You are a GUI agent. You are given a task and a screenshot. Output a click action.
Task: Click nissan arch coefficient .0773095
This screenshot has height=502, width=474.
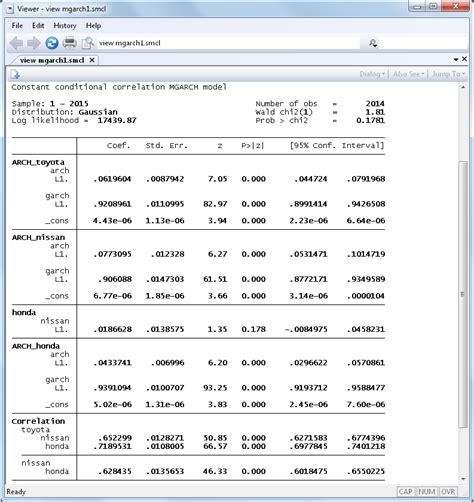point(112,254)
